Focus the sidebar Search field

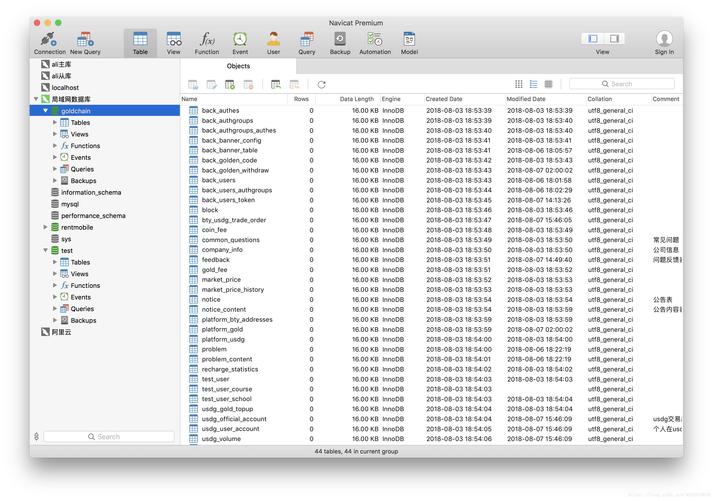(109, 437)
